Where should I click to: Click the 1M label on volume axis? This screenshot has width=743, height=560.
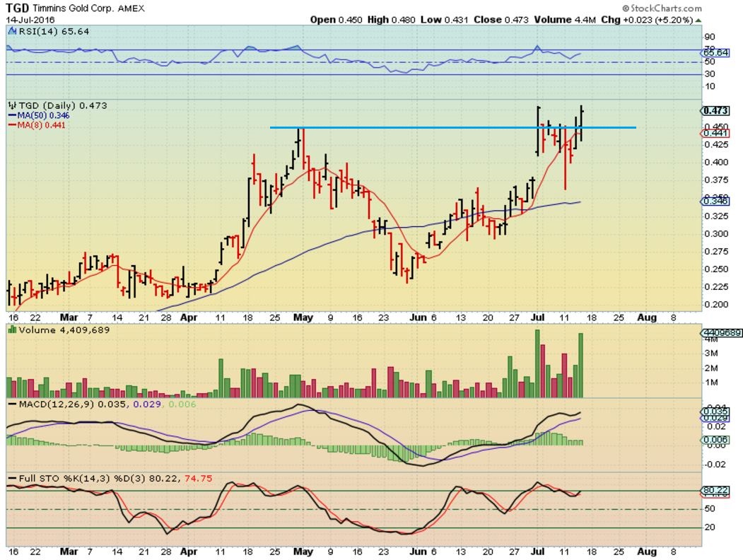point(711,383)
